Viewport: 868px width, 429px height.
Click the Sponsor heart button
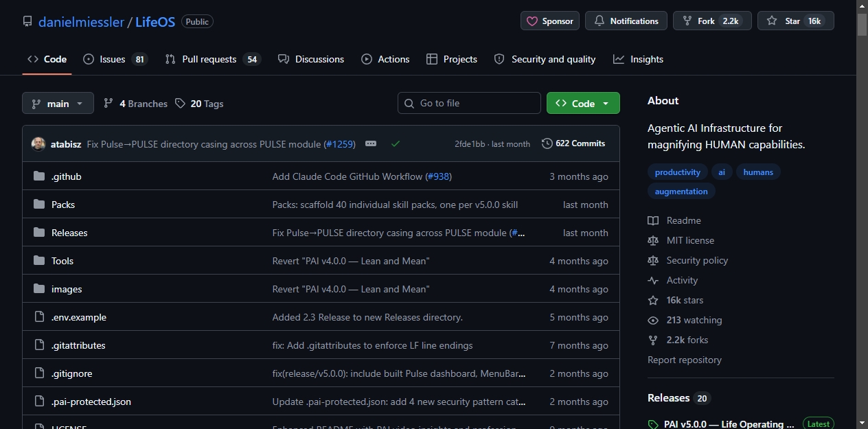[550, 21]
